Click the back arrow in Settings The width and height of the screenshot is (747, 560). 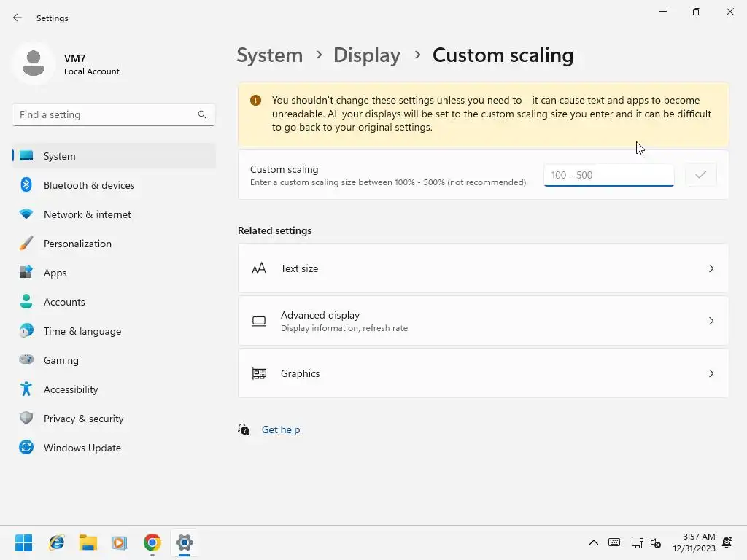18,17
